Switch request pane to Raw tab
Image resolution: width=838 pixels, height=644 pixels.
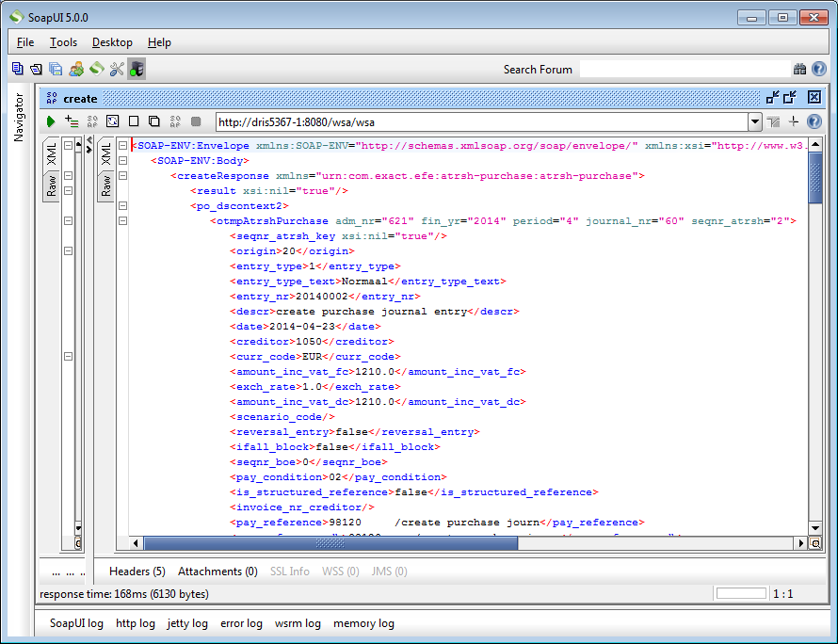[51, 185]
